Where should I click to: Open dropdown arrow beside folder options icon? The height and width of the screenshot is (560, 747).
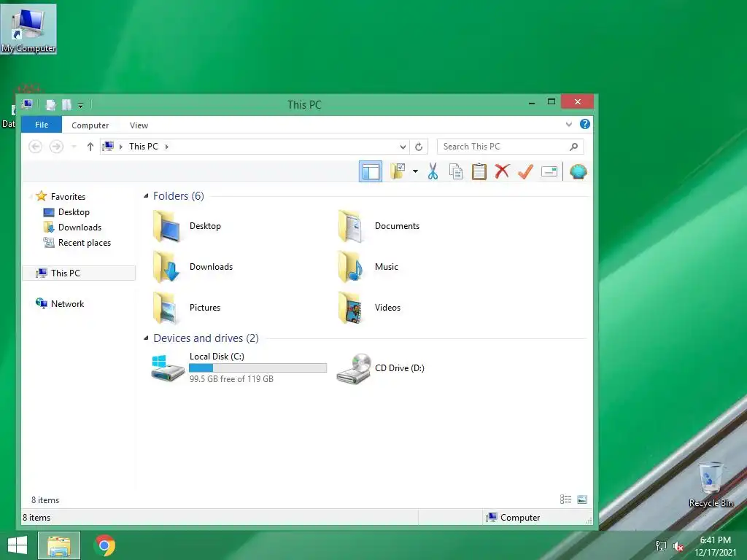[x=415, y=171]
